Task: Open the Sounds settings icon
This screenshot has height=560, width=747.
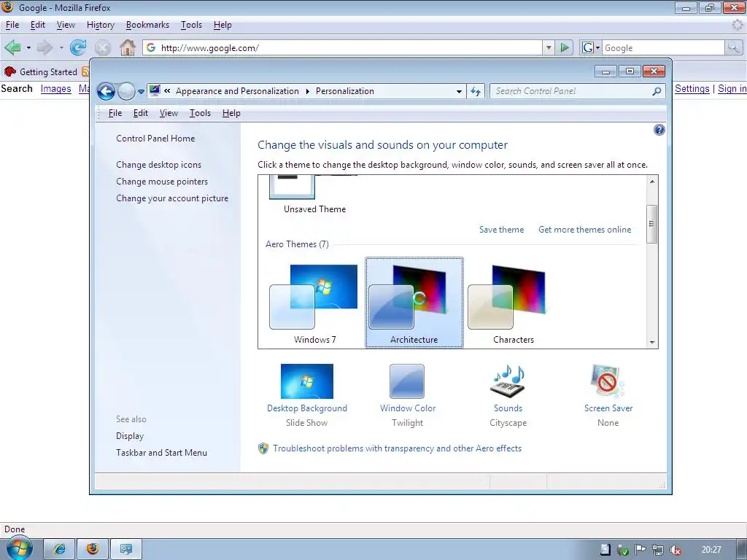Action: point(508,381)
